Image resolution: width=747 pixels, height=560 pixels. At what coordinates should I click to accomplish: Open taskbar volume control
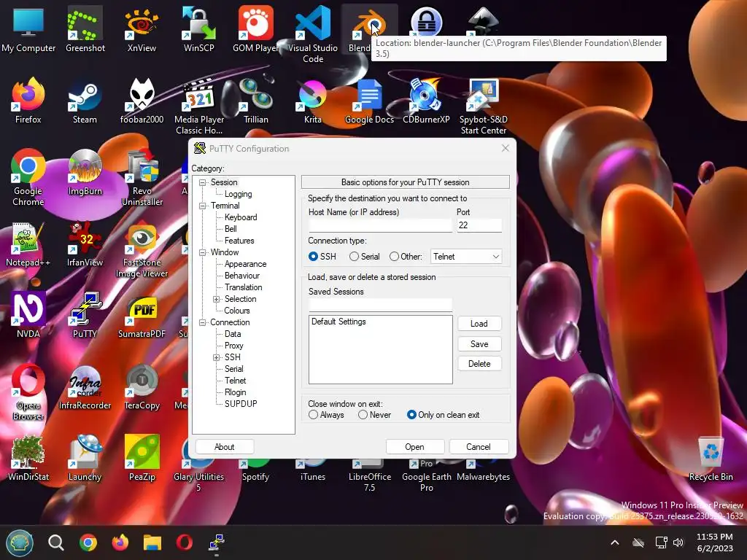[x=678, y=542]
